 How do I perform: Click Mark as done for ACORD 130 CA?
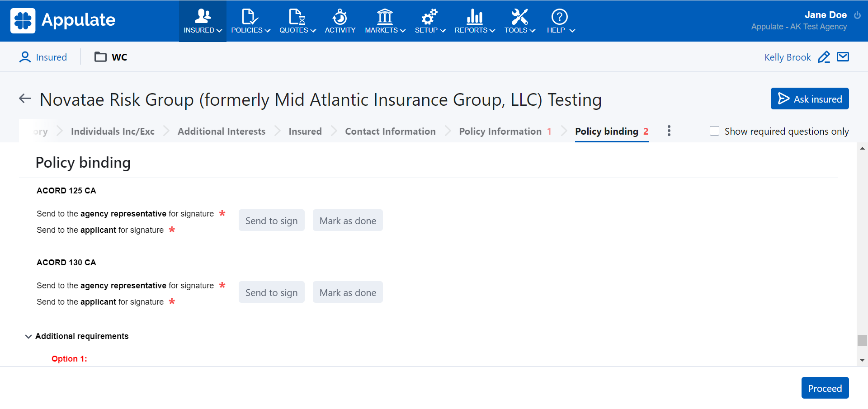[348, 292]
